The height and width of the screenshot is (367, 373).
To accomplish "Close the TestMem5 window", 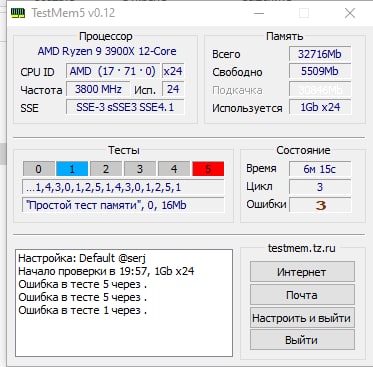I will (x=350, y=13).
